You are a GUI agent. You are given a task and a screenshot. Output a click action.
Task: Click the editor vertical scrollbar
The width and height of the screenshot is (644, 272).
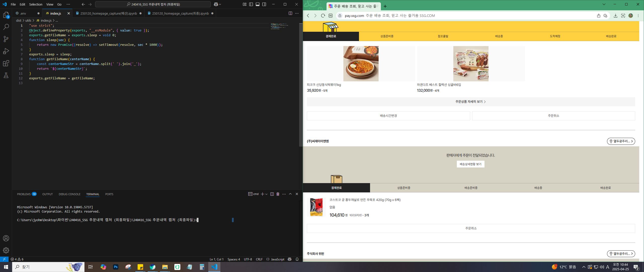pos(301,85)
